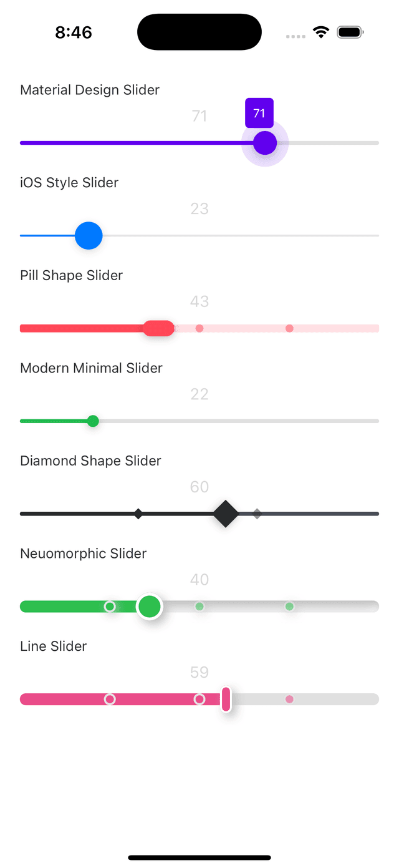This screenshot has width=399, height=868.
Task: Click the purple value bubble showing 71
Action: pos(259,113)
